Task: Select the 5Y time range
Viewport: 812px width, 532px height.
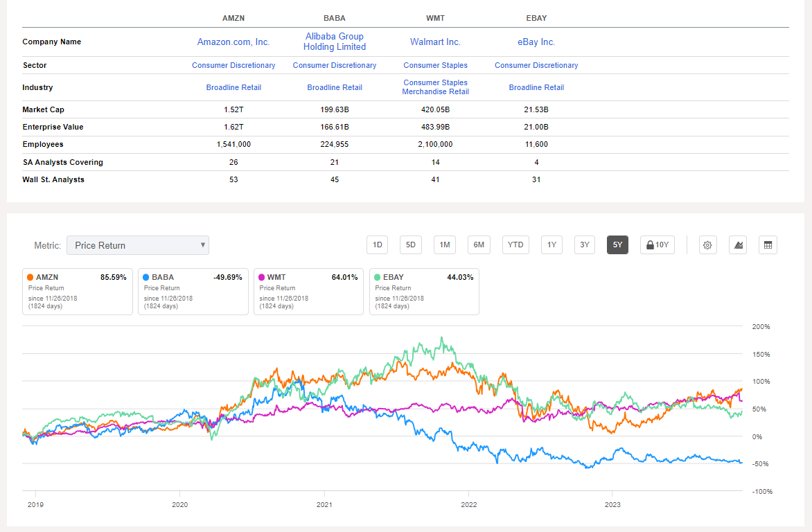Action: [617, 245]
